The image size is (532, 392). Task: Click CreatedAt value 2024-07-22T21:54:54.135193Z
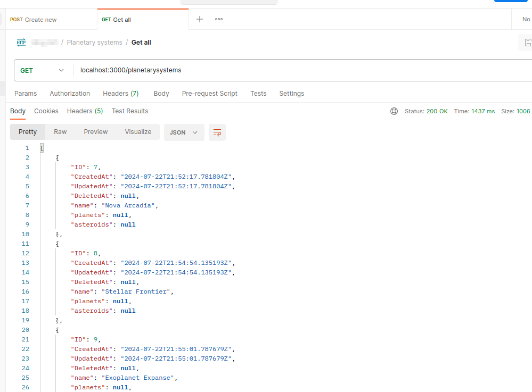[176, 263]
